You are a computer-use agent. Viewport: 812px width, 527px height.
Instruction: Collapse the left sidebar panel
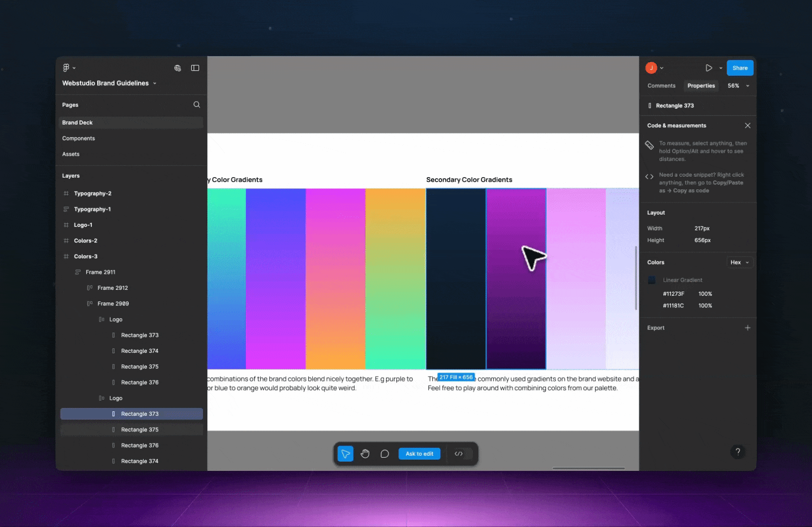[195, 68]
